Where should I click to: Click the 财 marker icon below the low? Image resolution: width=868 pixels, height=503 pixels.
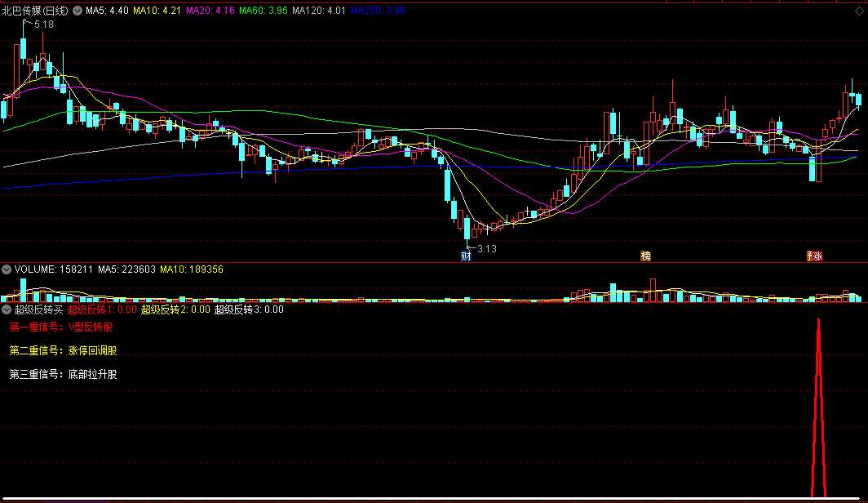(466, 256)
